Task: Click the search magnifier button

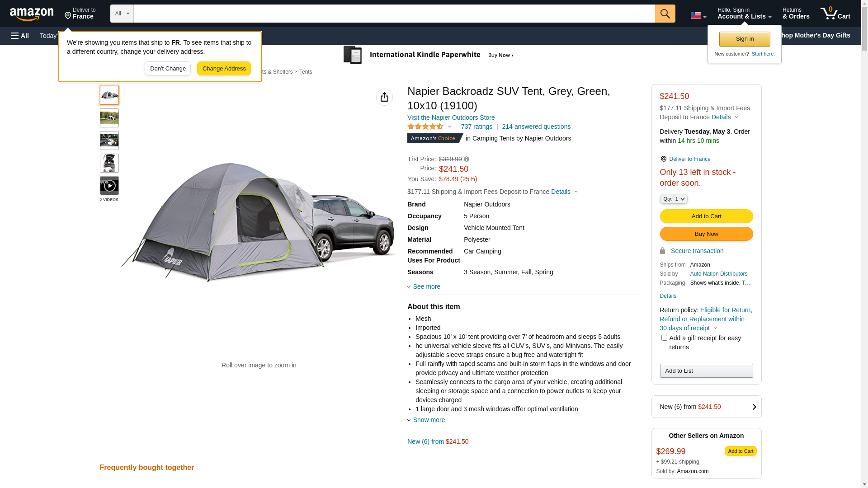Action: click(665, 14)
